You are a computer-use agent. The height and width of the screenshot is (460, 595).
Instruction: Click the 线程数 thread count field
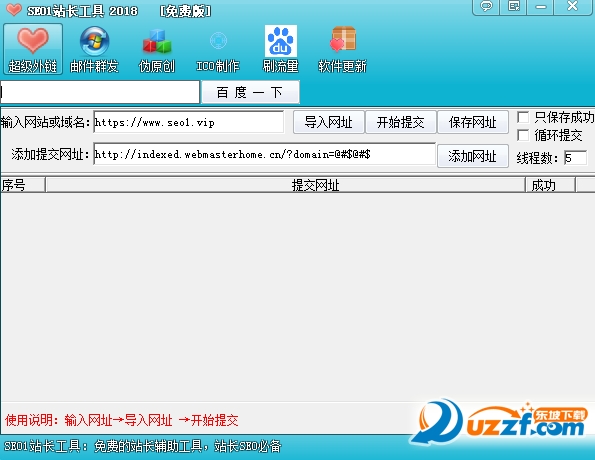(576, 158)
